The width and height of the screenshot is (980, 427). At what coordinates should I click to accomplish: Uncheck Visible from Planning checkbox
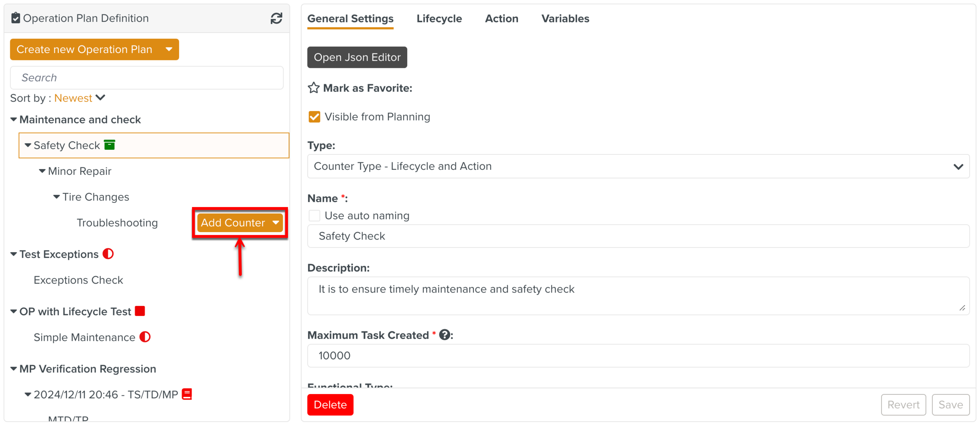tap(314, 117)
